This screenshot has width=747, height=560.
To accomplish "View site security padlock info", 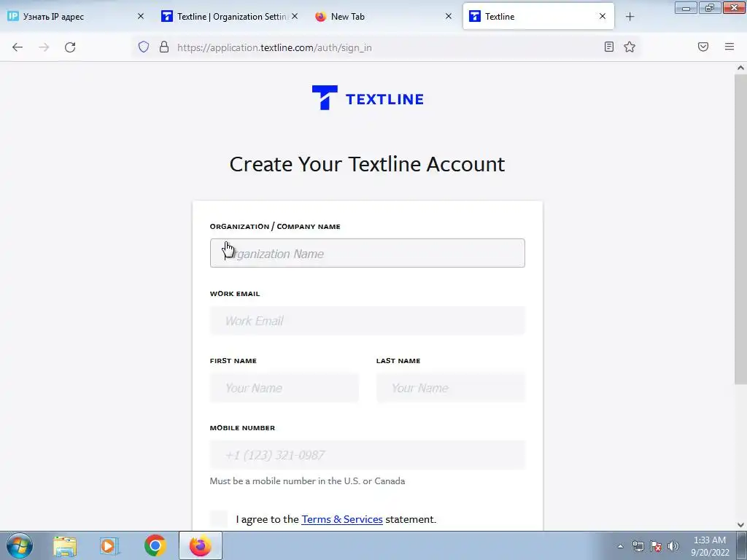I will click(164, 47).
